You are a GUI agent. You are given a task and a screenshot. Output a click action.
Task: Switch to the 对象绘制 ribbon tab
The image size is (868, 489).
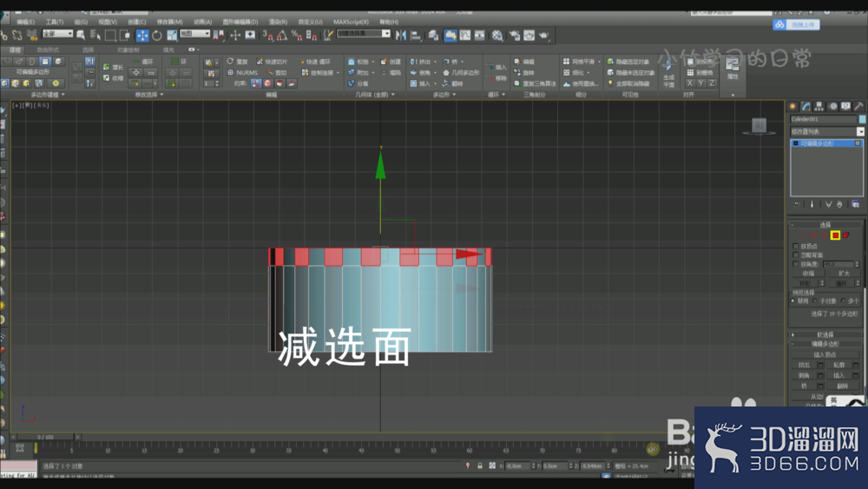pyautogui.click(x=128, y=50)
